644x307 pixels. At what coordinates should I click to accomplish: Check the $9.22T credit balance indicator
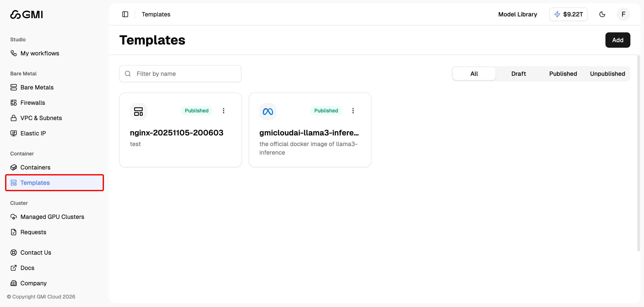click(568, 14)
